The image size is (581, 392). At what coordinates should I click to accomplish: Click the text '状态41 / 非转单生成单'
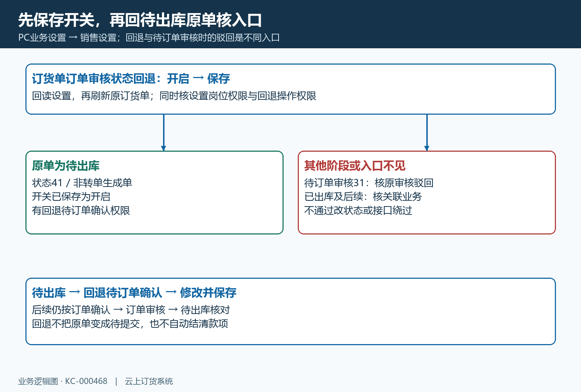[82, 183]
